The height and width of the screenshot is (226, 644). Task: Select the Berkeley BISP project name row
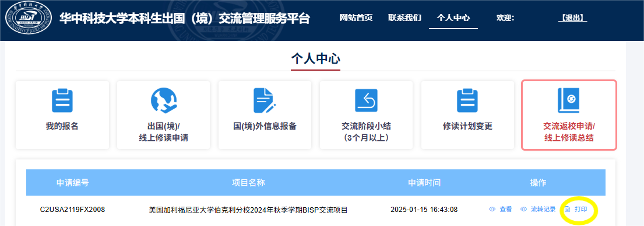248,210
